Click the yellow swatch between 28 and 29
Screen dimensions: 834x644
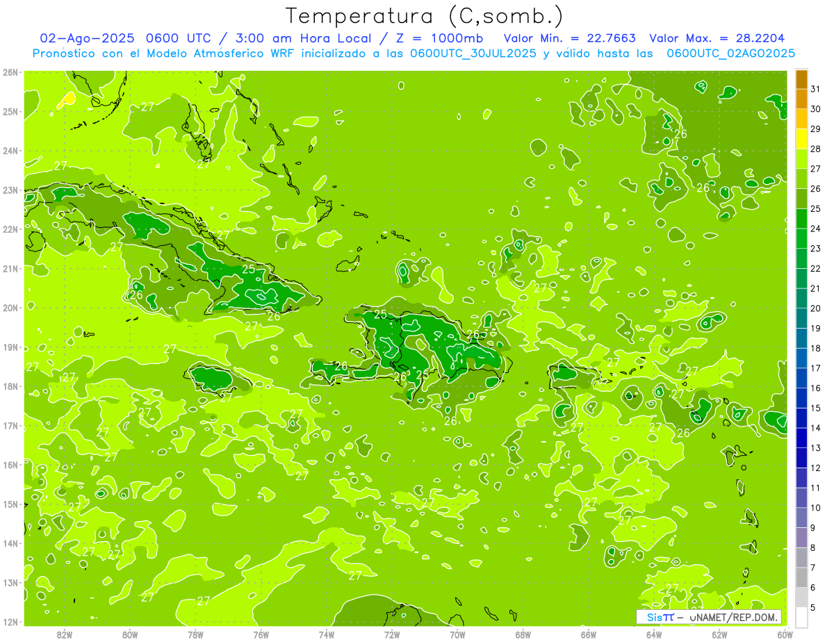coord(801,139)
